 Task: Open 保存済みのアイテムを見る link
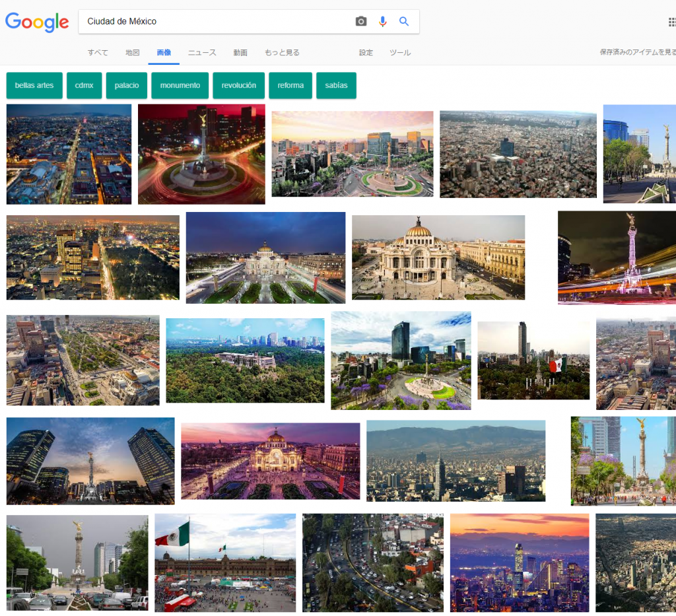click(638, 52)
